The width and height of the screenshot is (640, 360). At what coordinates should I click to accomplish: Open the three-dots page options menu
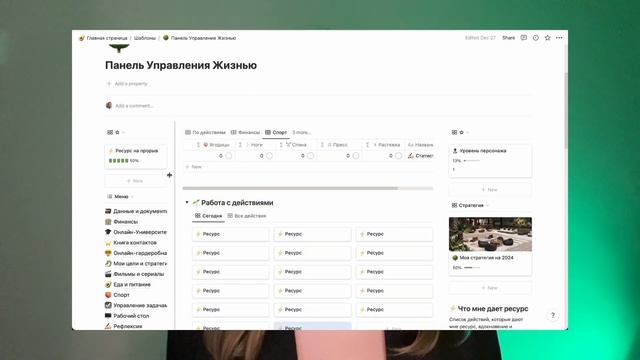pyautogui.click(x=559, y=38)
